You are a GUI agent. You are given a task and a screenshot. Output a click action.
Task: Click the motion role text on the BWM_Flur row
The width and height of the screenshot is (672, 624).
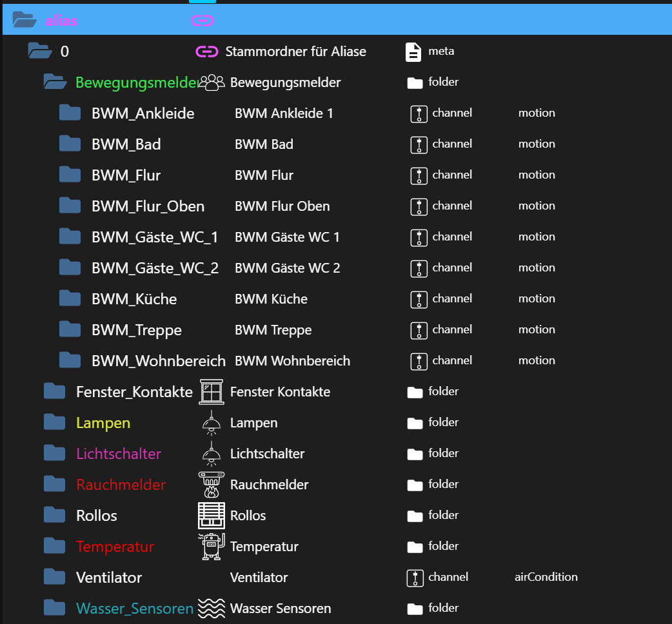point(536,175)
